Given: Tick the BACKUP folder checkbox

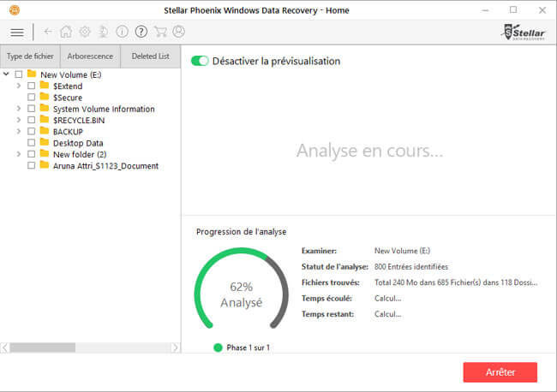Looking at the screenshot, I should click(32, 132).
